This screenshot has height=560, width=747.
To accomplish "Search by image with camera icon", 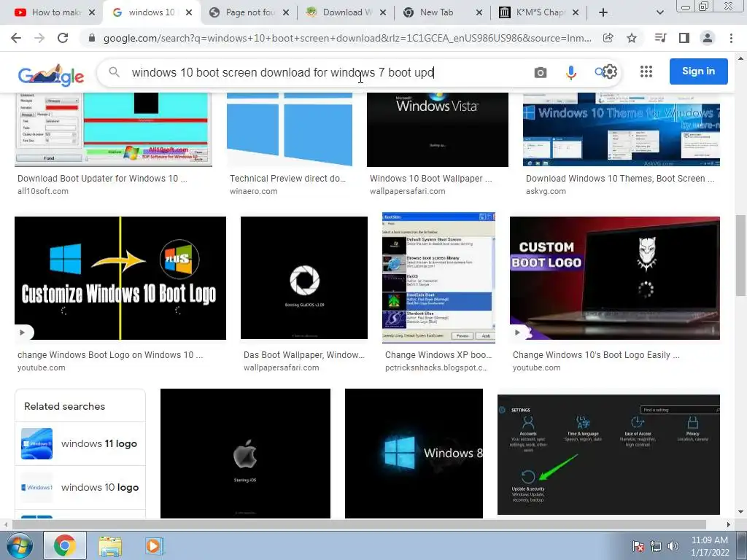I will point(541,72).
